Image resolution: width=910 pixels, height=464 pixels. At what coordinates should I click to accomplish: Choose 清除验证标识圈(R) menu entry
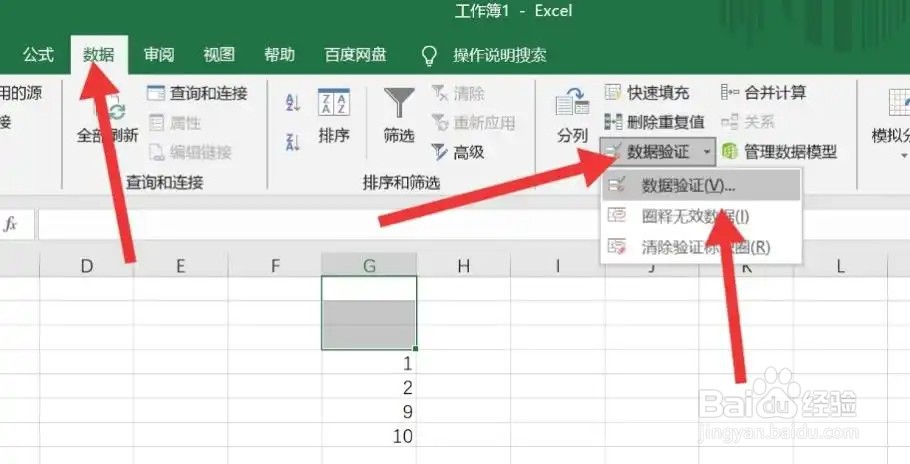tap(701, 247)
